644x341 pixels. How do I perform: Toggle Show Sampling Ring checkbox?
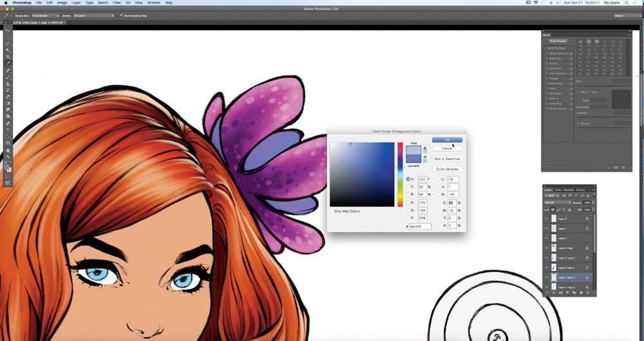122,15
